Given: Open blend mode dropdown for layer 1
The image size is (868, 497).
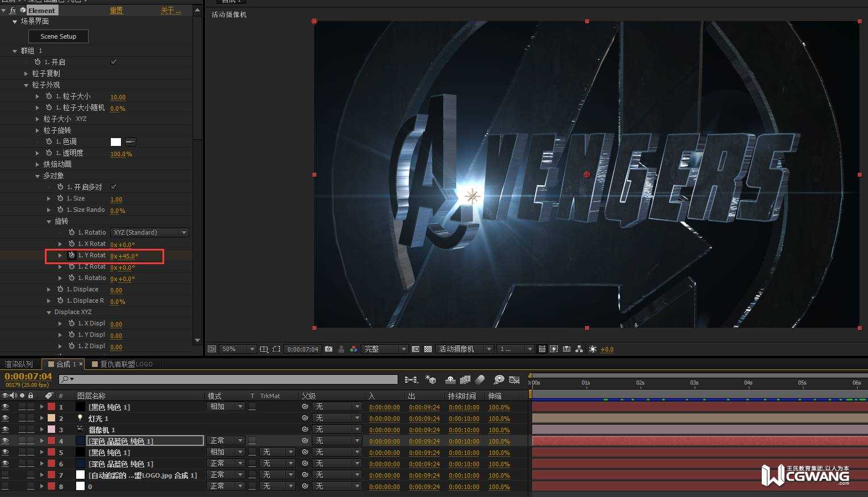Looking at the screenshot, I should point(226,407).
